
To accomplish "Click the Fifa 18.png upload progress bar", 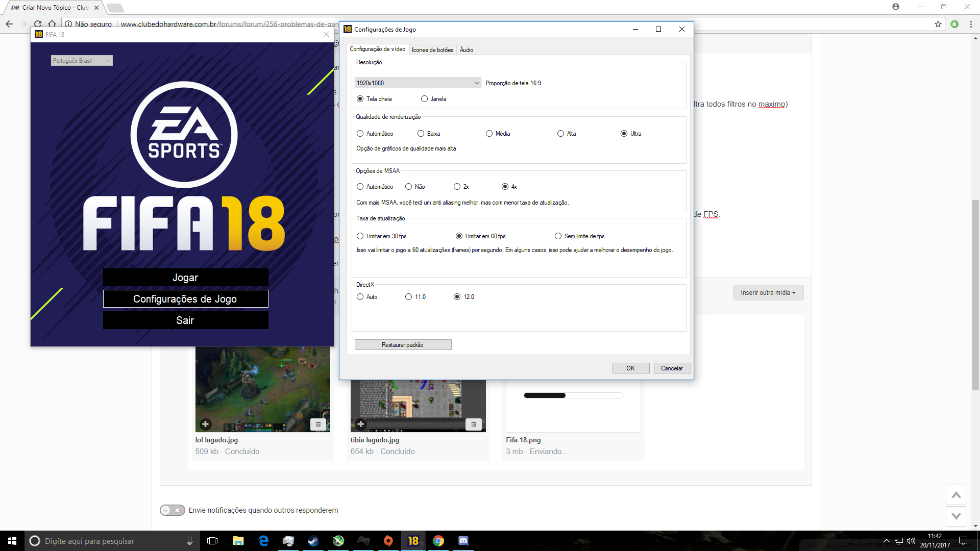I will click(x=573, y=395).
